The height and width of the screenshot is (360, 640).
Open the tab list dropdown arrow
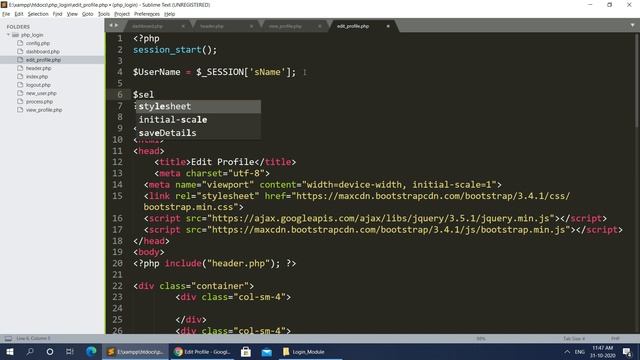coord(632,25)
